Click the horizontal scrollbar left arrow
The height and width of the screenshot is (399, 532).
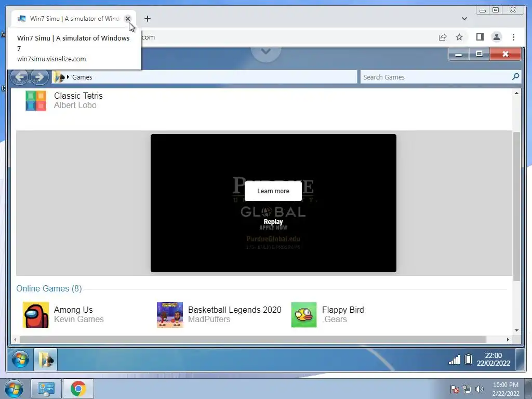coord(15,339)
